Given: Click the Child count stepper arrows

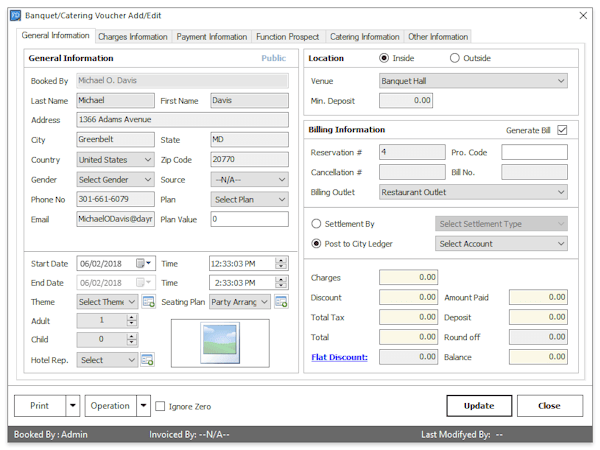Looking at the screenshot, I should pyautogui.click(x=132, y=339).
